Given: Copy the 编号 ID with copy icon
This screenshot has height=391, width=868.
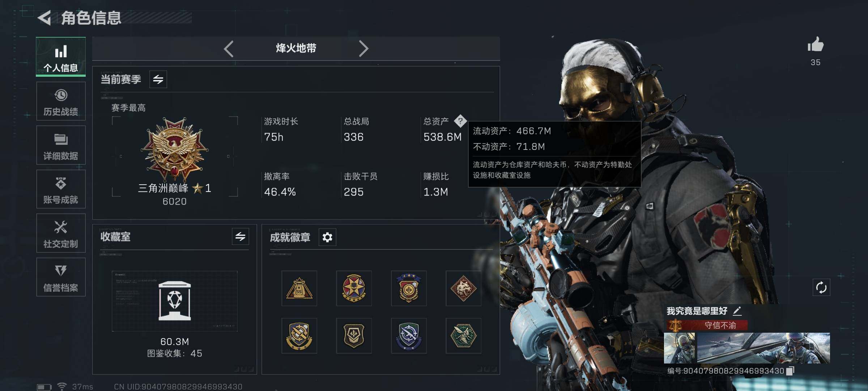Looking at the screenshot, I should pos(790,371).
